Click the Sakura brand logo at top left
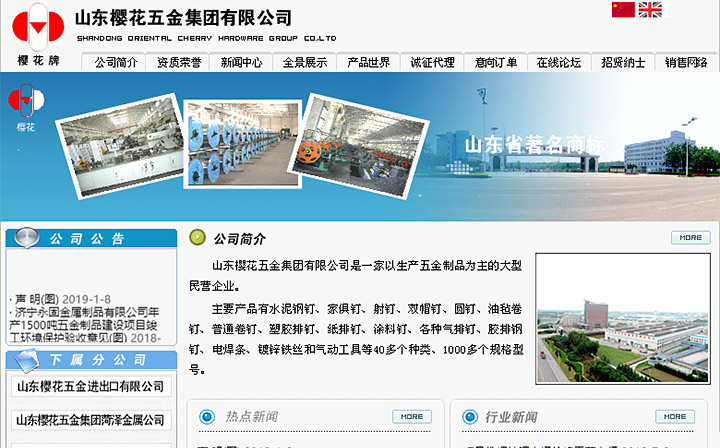Viewport: 720px width, 448px height. pyautogui.click(x=38, y=27)
